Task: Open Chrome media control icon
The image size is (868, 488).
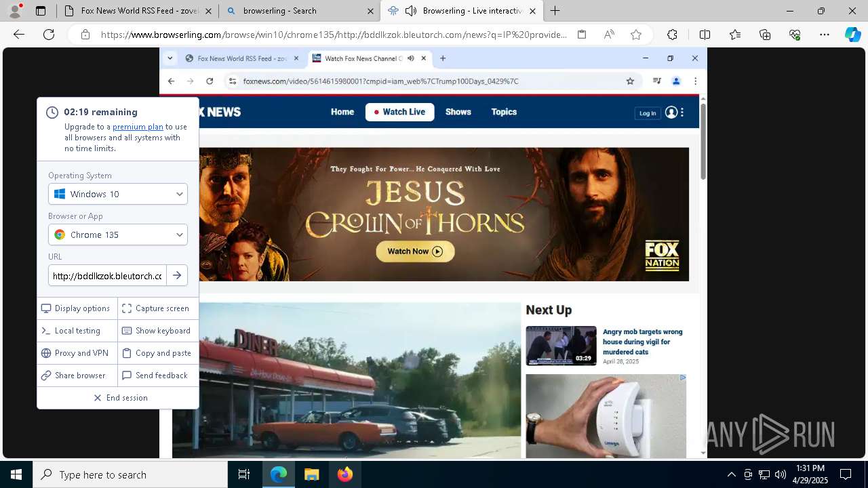Action: [x=656, y=81]
